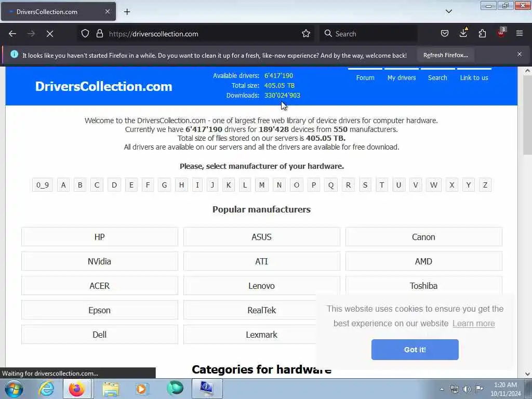Open the Forum page
The image size is (532, 399).
coord(365,78)
